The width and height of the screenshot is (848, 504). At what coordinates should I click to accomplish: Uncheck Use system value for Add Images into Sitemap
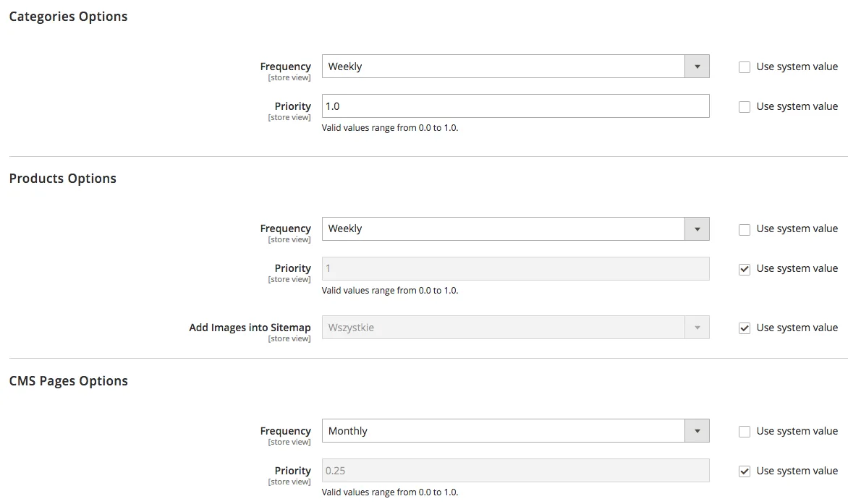745,328
